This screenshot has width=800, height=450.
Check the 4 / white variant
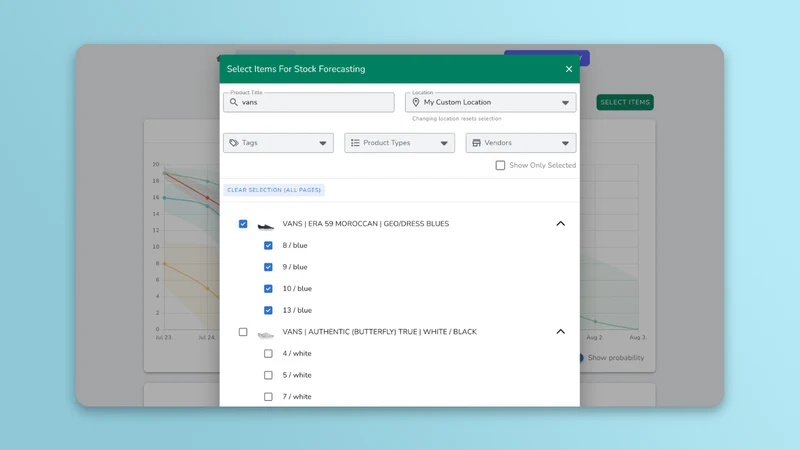[268, 354]
